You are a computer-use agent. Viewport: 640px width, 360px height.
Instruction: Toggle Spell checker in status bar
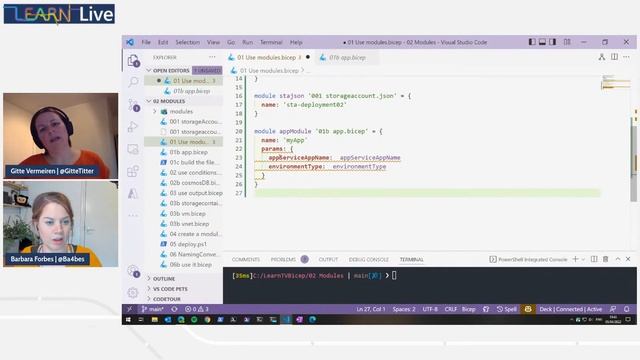coord(507,309)
